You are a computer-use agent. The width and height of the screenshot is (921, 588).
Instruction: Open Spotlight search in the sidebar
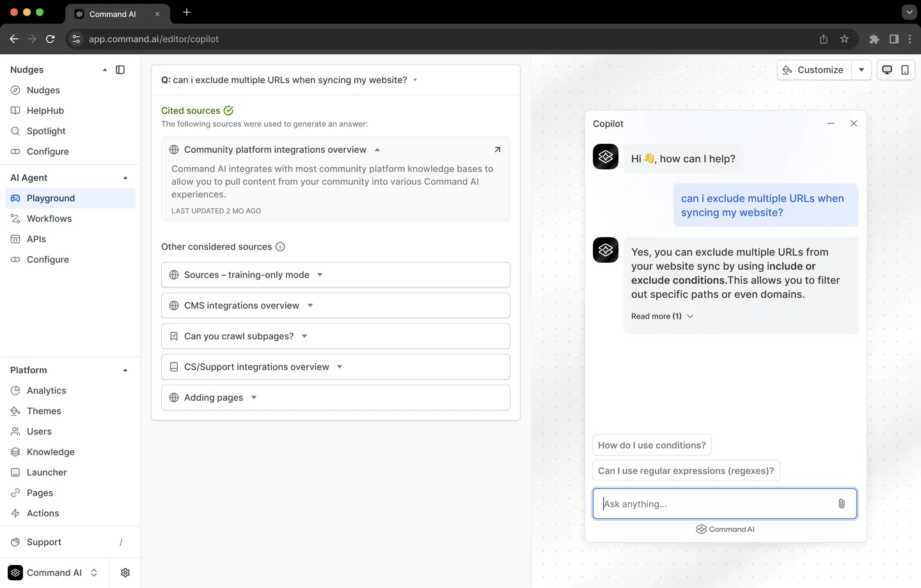[70, 131]
